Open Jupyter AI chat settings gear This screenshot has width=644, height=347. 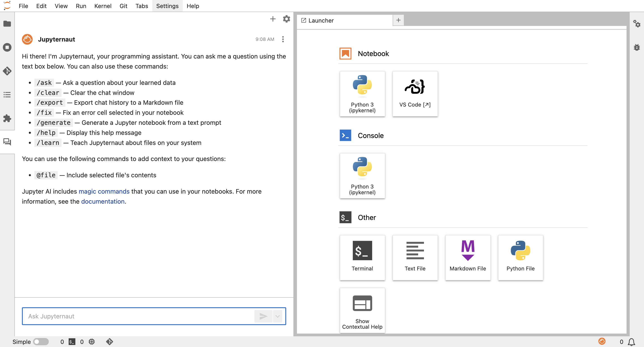click(x=286, y=19)
